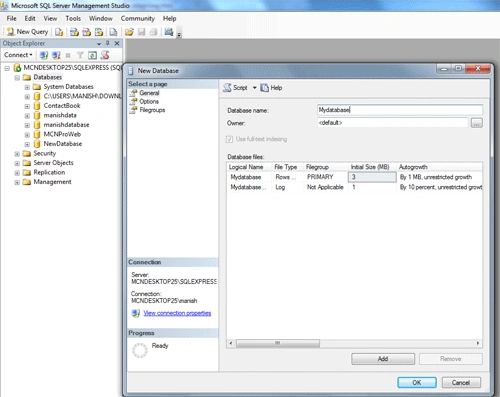Click the SQL Server Compact Query toolbar icon
This screenshot has height=397, width=500.
pyautogui.click(x=113, y=32)
